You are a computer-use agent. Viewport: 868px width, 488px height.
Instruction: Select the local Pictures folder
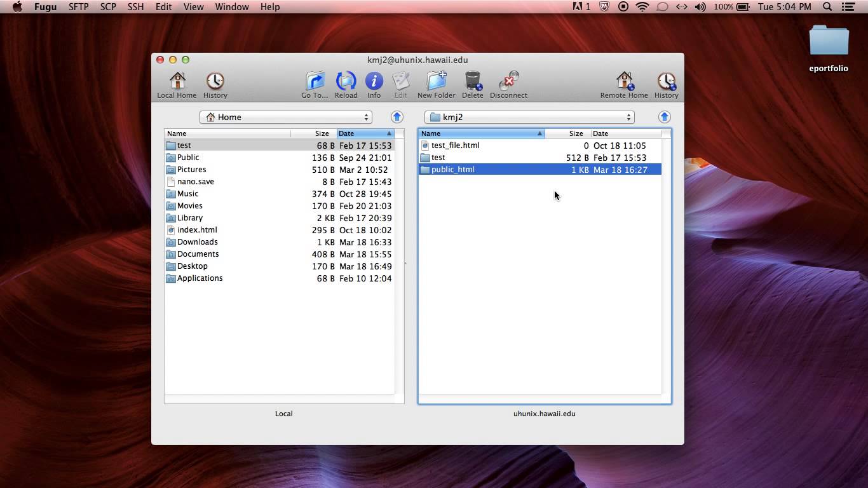(x=280, y=170)
